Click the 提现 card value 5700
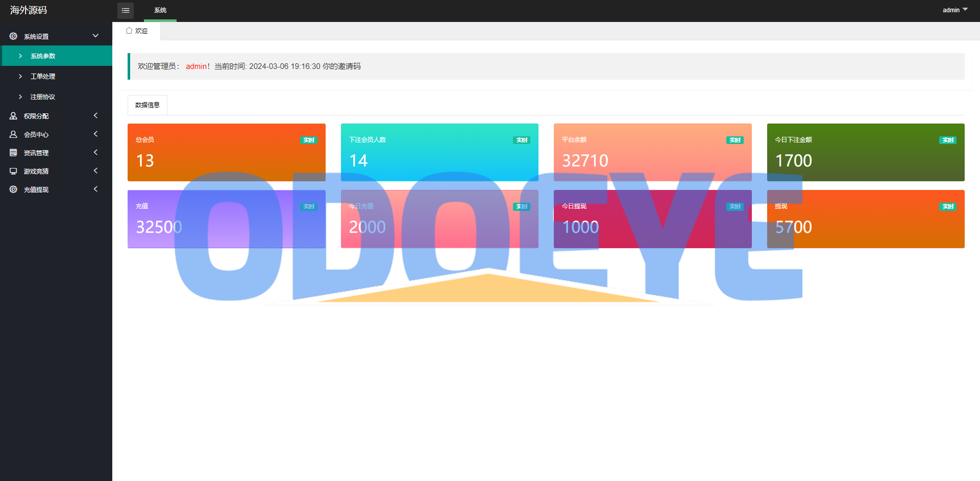 click(794, 227)
